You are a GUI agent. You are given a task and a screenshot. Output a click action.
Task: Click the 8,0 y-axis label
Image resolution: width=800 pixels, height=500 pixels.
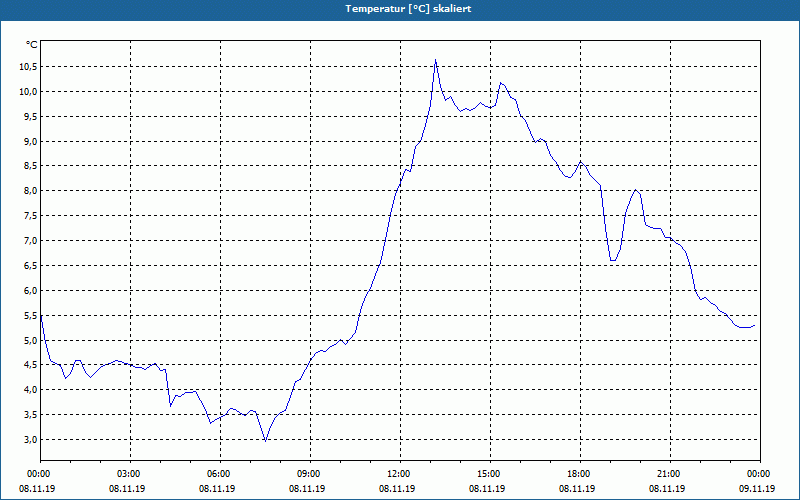pyautogui.click(x=30, y=191)
